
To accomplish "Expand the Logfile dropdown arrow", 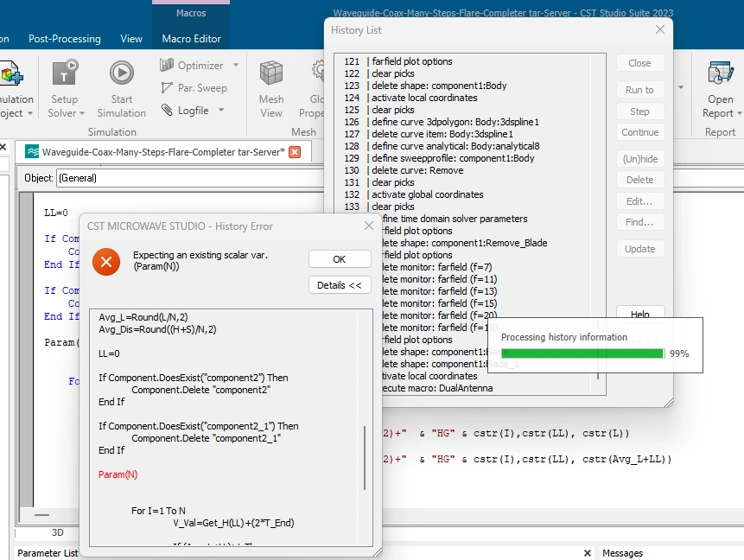I will click(x=221, y=110).
